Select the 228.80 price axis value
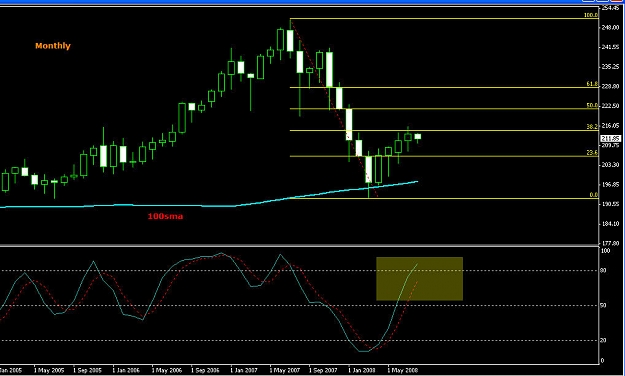 point(610,86)
